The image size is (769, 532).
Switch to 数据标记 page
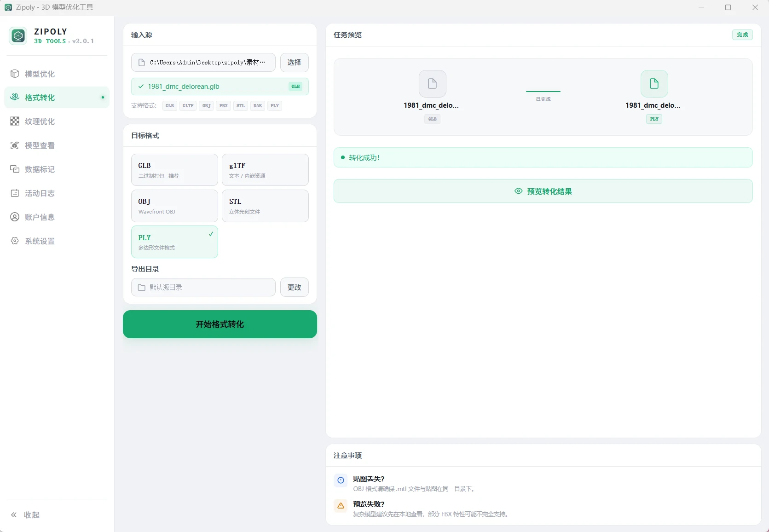click(x=57, y=169)
